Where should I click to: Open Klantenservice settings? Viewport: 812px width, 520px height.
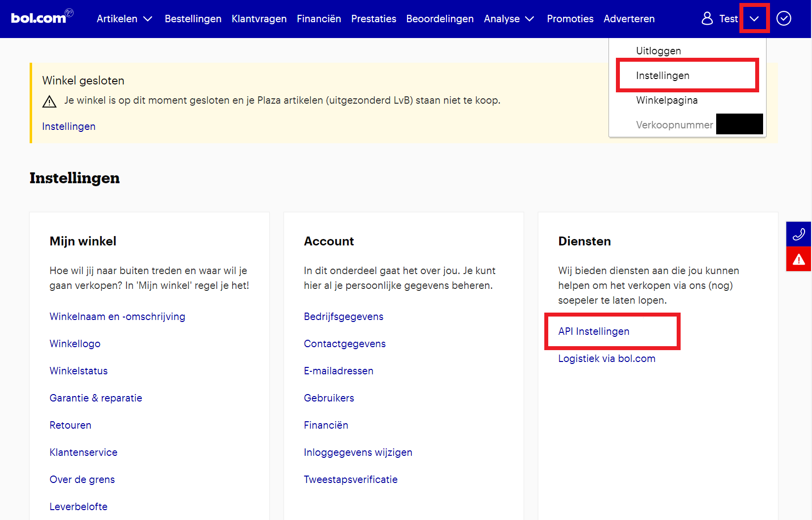tap(83, 452)
